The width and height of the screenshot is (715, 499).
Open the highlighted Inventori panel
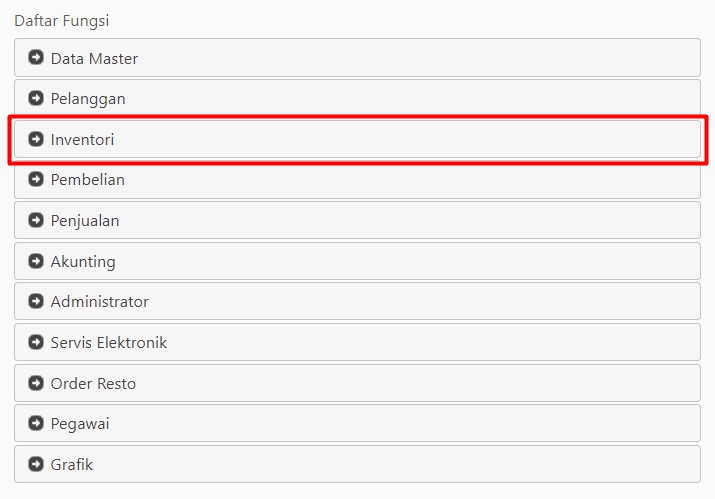point(358,139)
